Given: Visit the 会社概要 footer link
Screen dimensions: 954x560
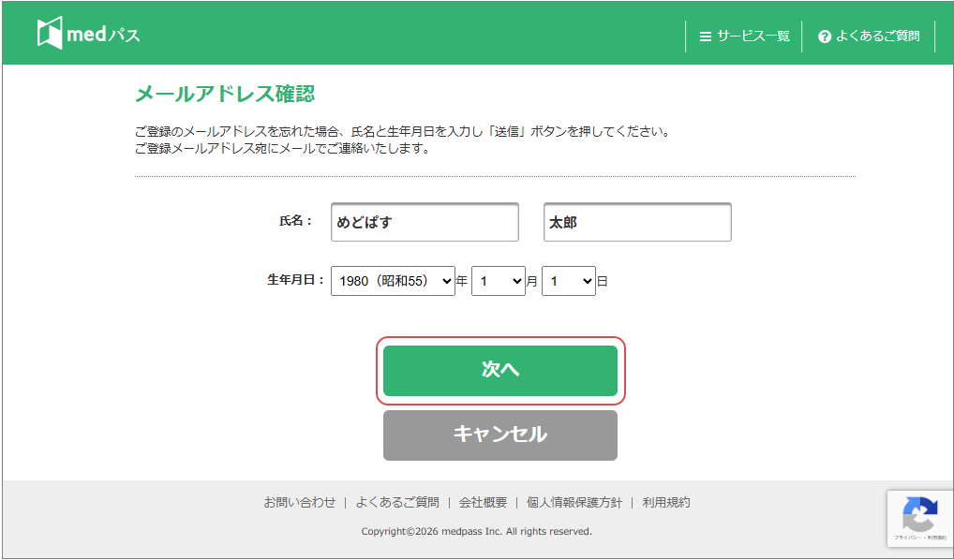Looking at the screenshot, I should pyautogui.click(x=483, y=502).
